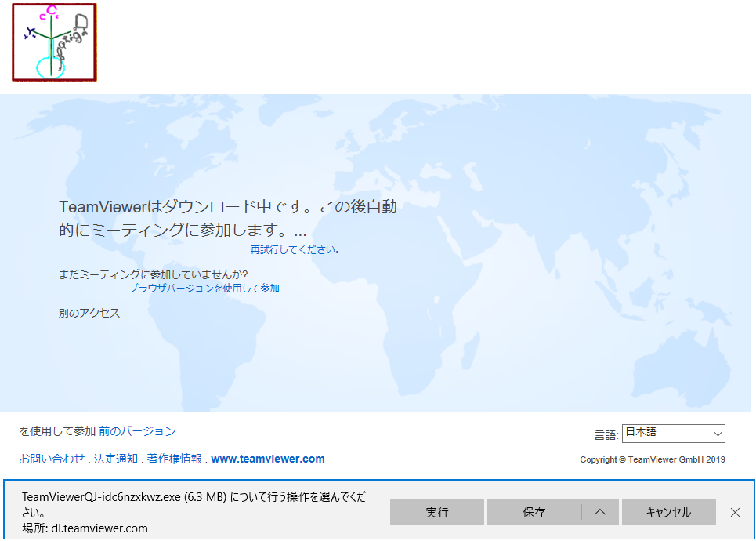Click the 保存 save button
This screenshot has width=756, height=541.
click(534, 512)
